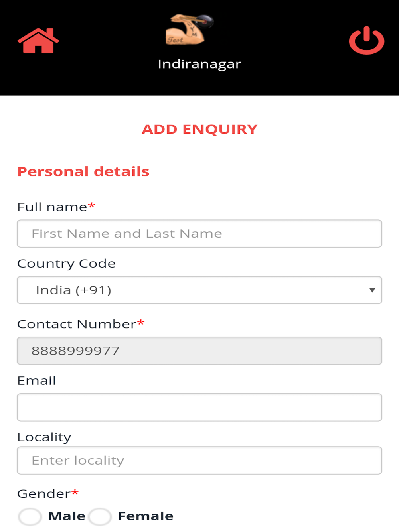
Task: Select the Indiranagar branch name
Action: (x=199, y=64)
